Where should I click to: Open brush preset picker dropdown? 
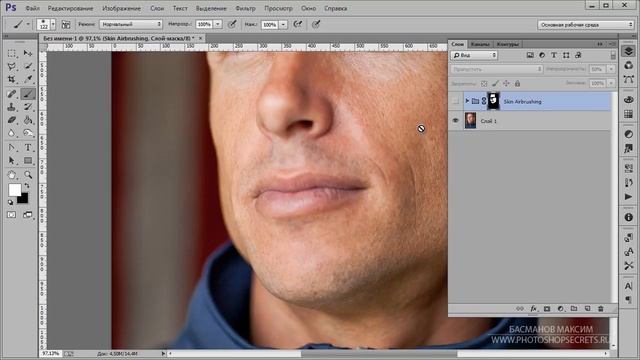click(x=53, y=24)
